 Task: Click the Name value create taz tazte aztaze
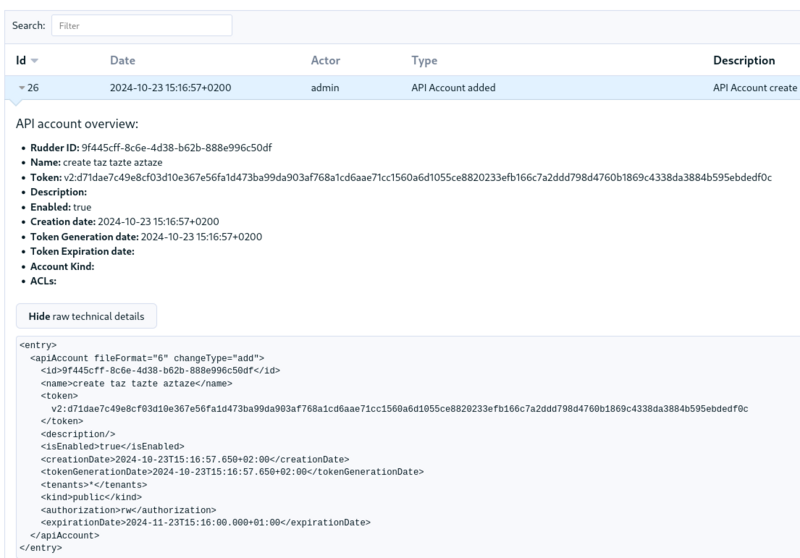pos(113,163)
